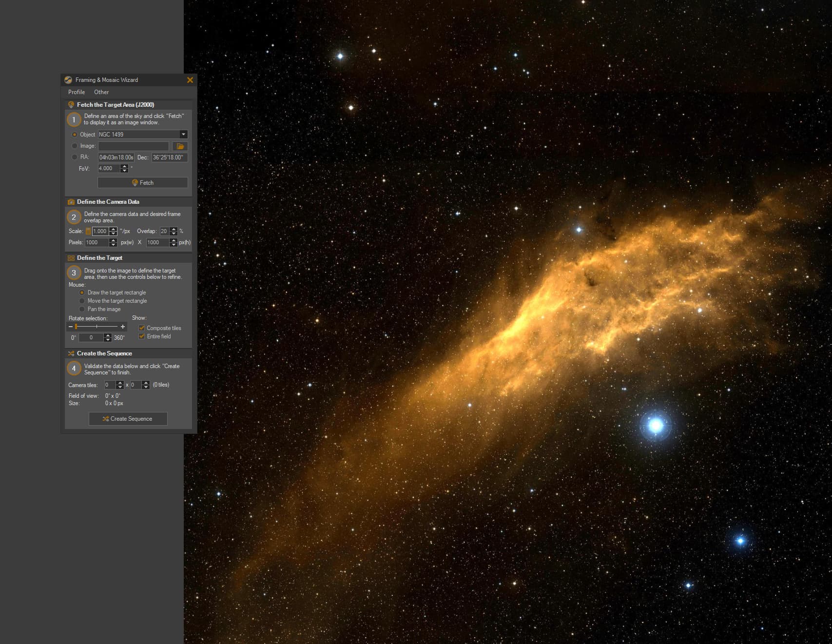Increase the Overlap percentage stepper
Image resolution: width=832 pixels, height=644 pixels.
coord(174,229)
